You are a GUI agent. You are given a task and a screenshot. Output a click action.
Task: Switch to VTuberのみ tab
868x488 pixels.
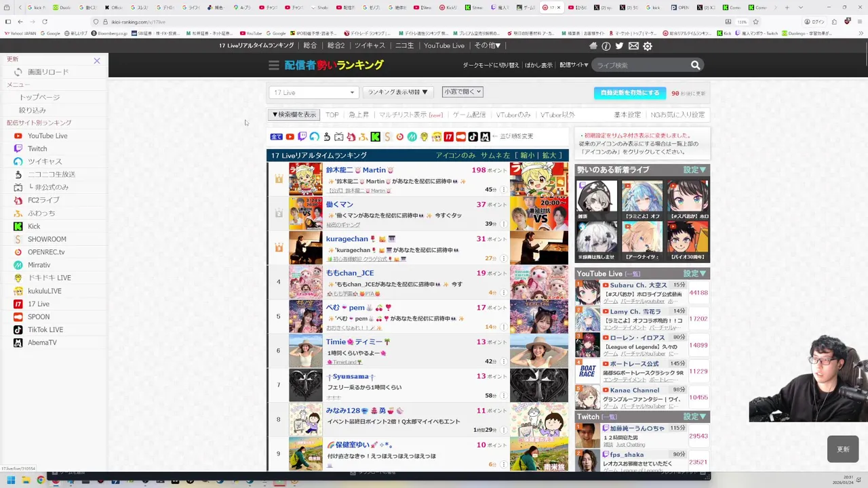point(513,115)
